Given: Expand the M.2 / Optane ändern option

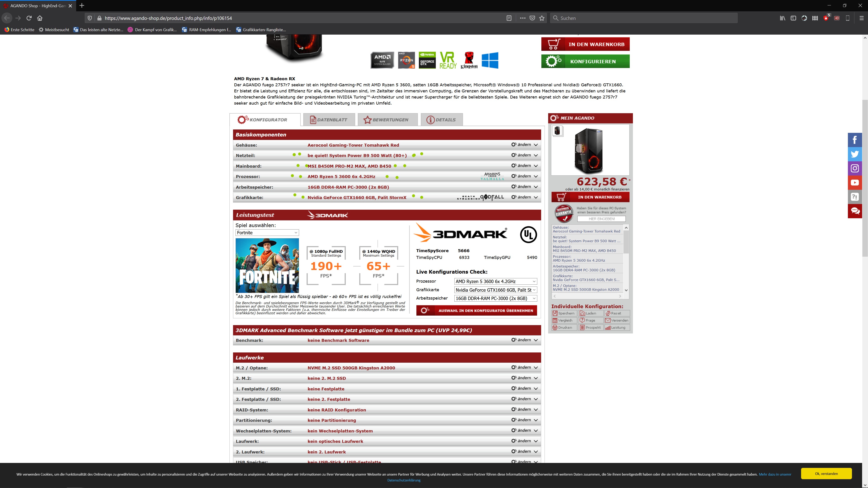Looking at the screenshot, I should [x=524, y=367].
